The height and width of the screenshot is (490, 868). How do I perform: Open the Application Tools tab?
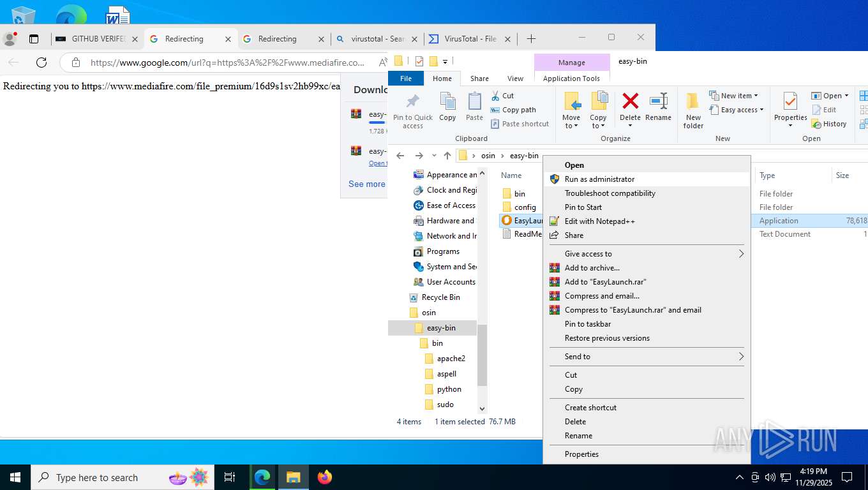coord(571,78)
